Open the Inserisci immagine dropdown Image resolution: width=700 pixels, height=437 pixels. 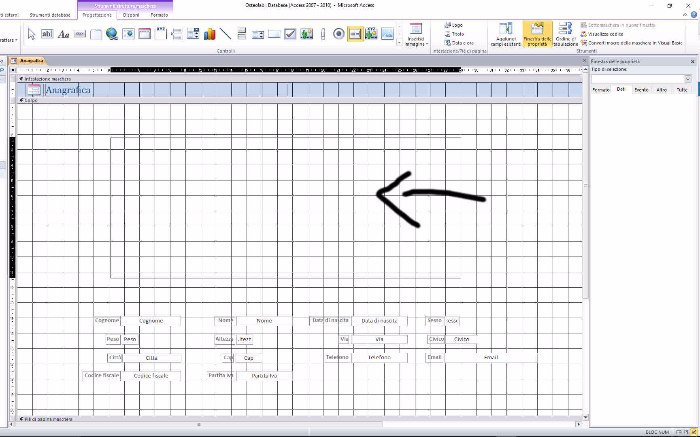(416, 35)
